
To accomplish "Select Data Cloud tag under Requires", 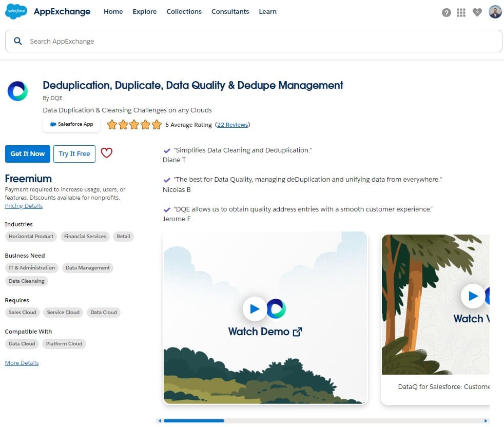I will [x=104, y=312].
